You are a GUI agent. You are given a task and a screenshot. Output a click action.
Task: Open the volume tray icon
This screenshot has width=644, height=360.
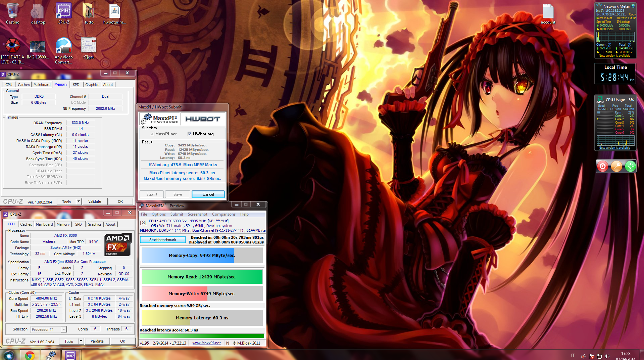pos(607,356)
